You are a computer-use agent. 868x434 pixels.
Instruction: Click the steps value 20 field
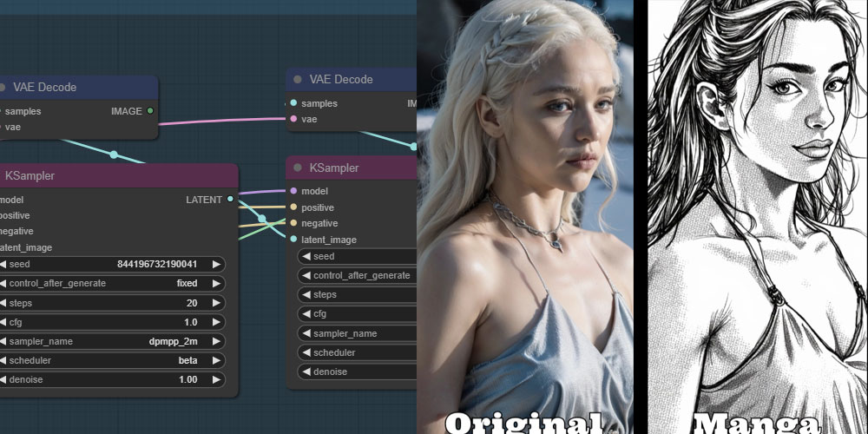(x=192, y=303)
